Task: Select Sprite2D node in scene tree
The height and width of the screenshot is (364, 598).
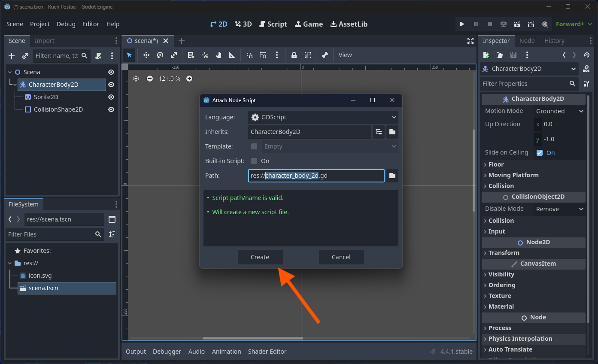Action: click(x=46, y=97)
